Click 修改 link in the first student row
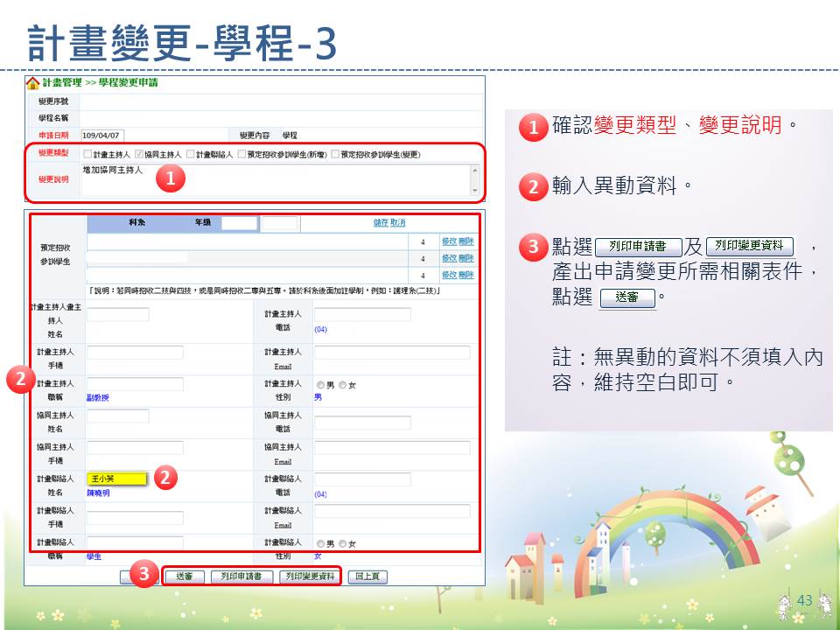This screenshot has width=840, height=630. tap(448, 241)
